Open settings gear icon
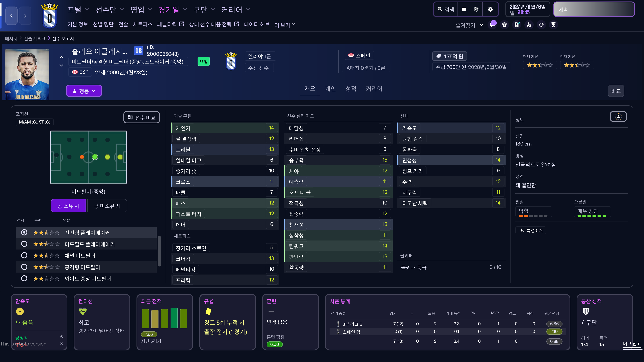Image resolution: width=644 pixels, height=362 pixels. coord(490,9)
